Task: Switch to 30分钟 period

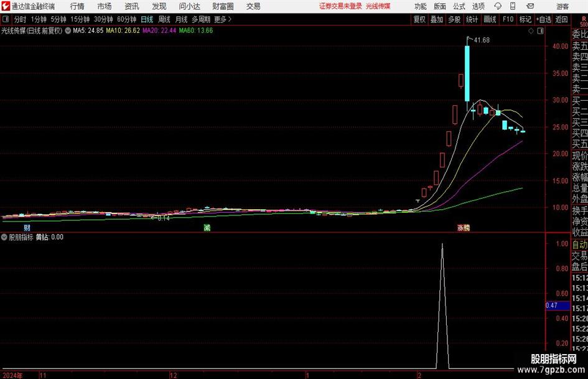Action: (103, 19)
